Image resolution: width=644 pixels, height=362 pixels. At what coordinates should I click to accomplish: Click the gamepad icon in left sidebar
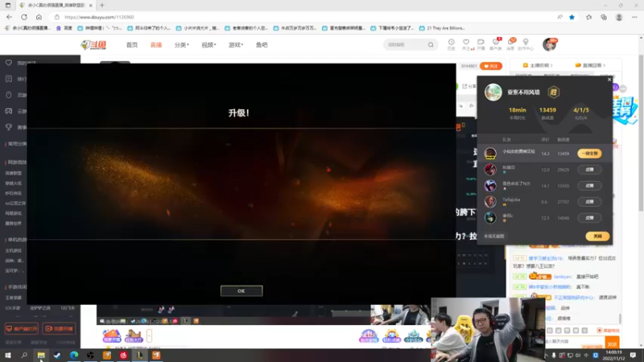(9, 111)
